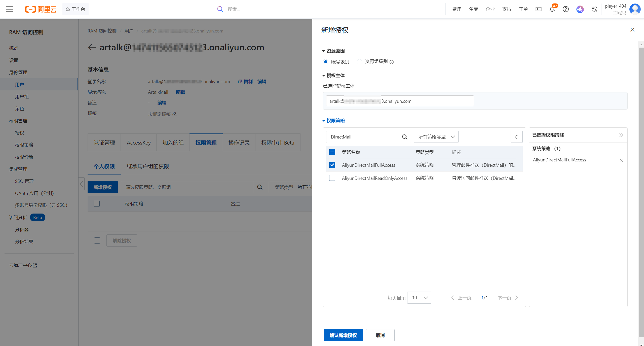The image size is (644, 346).
Task: Click the DirectMail policy search field
Action: pos(362,137)
